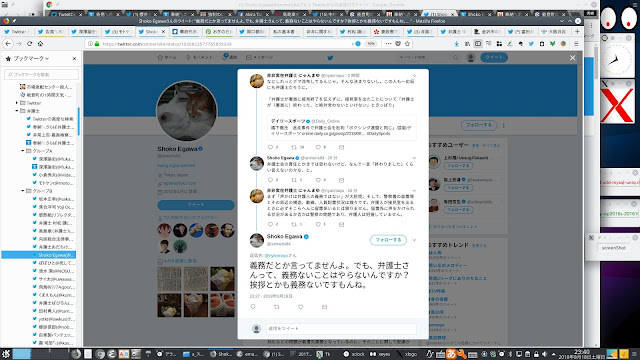Viewport: 640px width, 360px height.
Task: Click the reply tweet input field
Action: [341, 329]
